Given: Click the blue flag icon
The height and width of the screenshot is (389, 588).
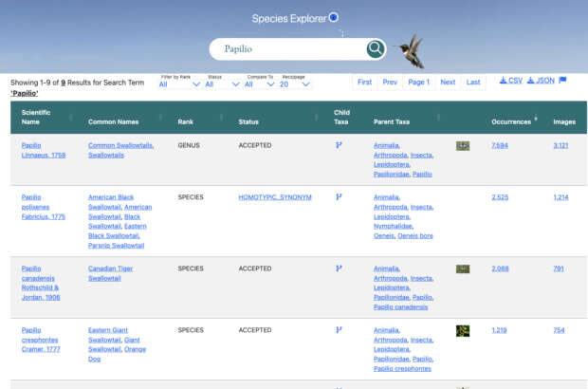Looking at the screenshot, I should pyautogui.click(x=562, y=81).
